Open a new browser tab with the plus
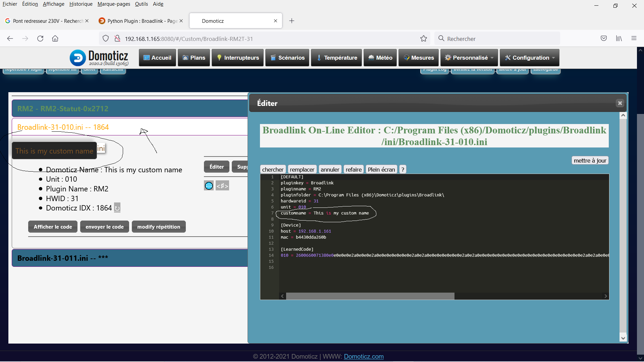Image resolution: width=644 pixels, height=362 pixels. [292, 21]
